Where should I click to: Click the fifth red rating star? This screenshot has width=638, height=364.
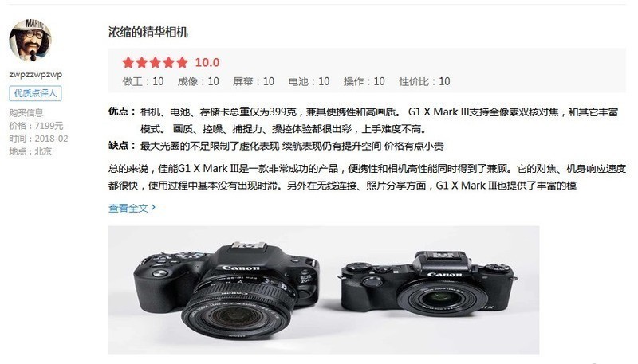click(x=182, y=63)
